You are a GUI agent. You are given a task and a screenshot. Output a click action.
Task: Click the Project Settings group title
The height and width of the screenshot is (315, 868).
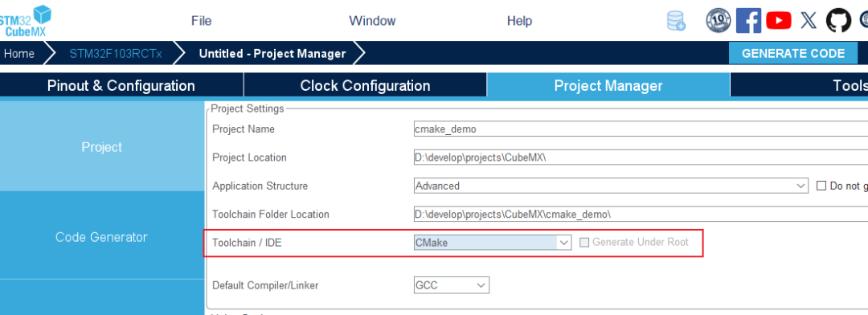[x=248, y=108]
